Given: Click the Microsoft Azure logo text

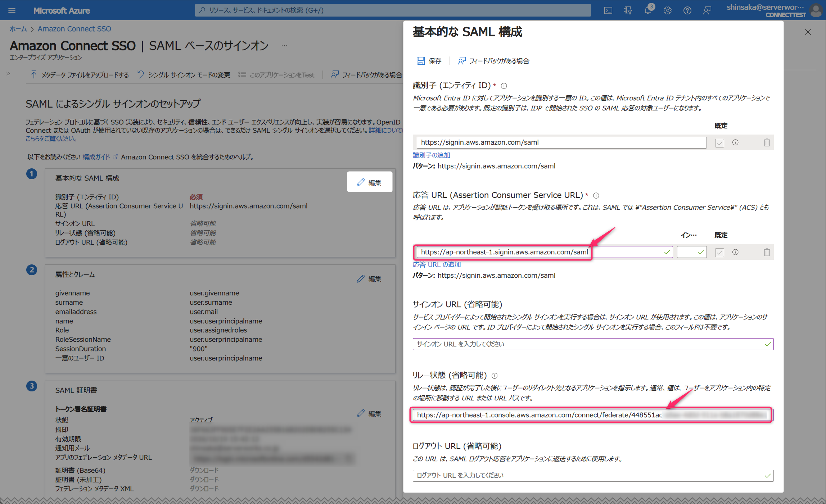Looking at the screenshot, I should point(62,10).
